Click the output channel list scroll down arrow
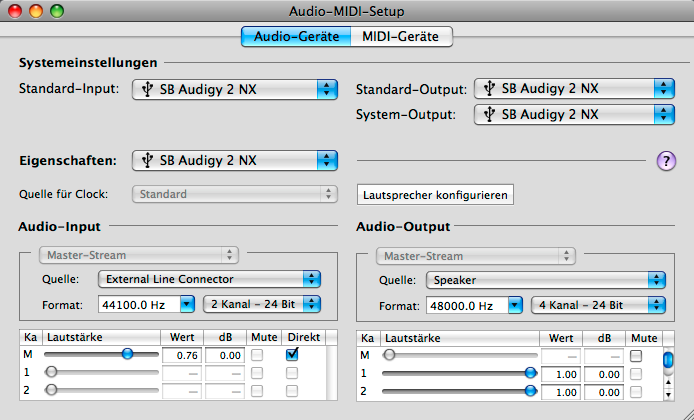 tap(668, 395)
